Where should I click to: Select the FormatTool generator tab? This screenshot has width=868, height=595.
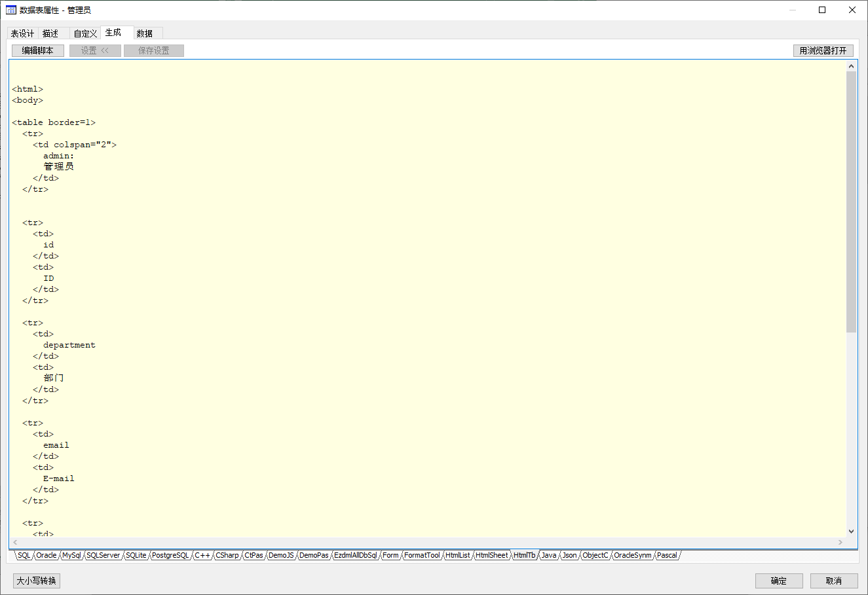pyautogui.click(x=422, y=555)
